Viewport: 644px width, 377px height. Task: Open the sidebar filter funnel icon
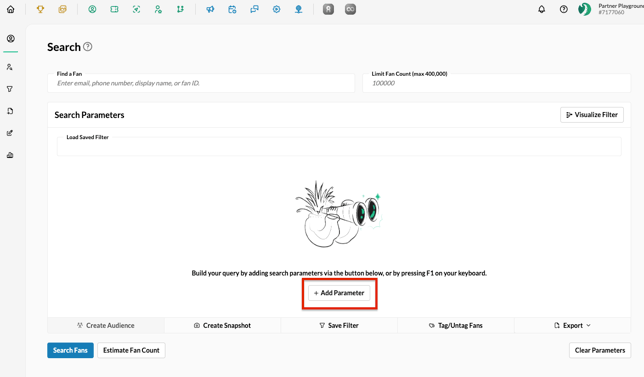[10, 89]
